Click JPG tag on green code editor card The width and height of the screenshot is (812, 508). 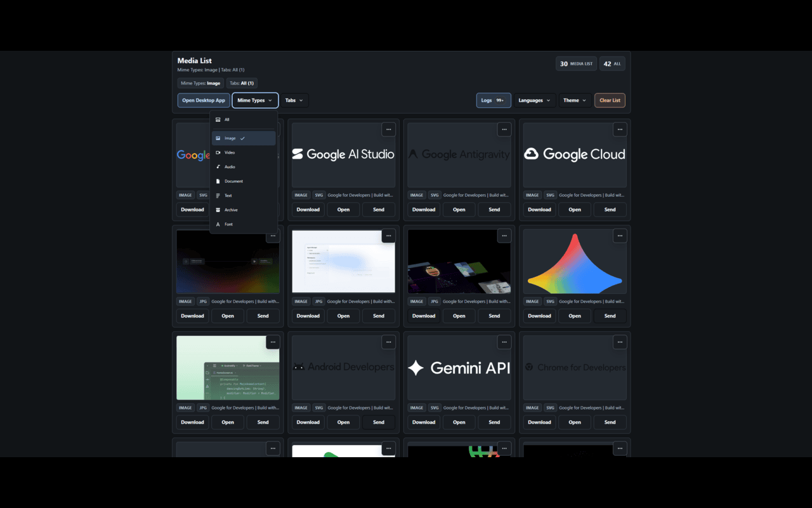coord(203,408)
